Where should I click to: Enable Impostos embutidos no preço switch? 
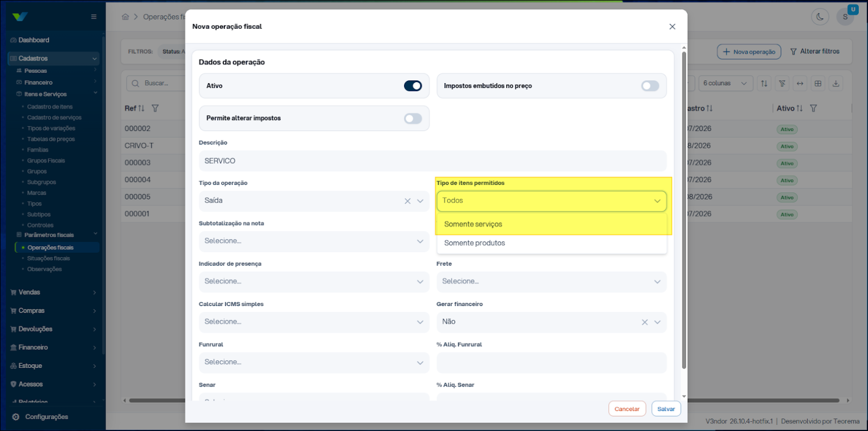pyautogui.click(x=650, y=86)
